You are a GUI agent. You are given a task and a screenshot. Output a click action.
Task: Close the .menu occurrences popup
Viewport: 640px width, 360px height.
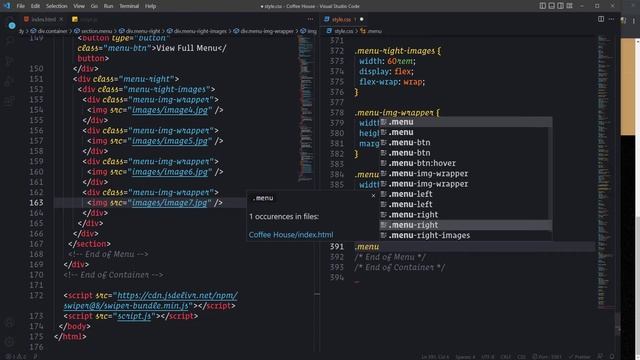(x=373, y=196)
